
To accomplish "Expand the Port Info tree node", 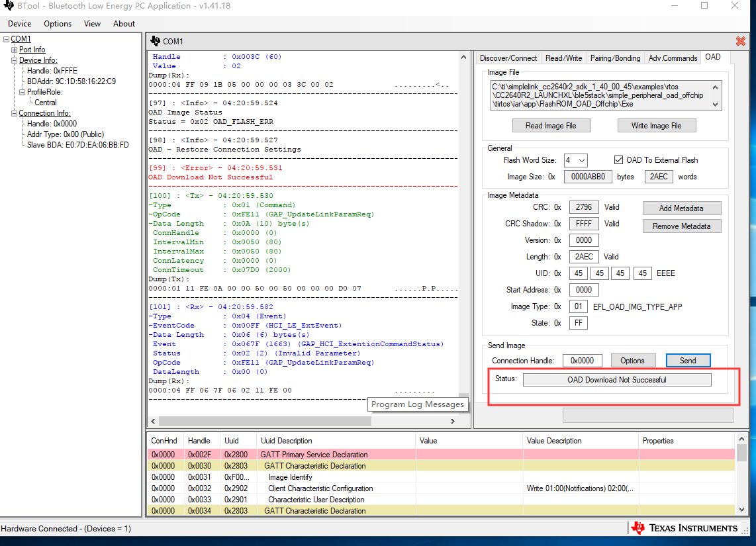I will [15, 50].
